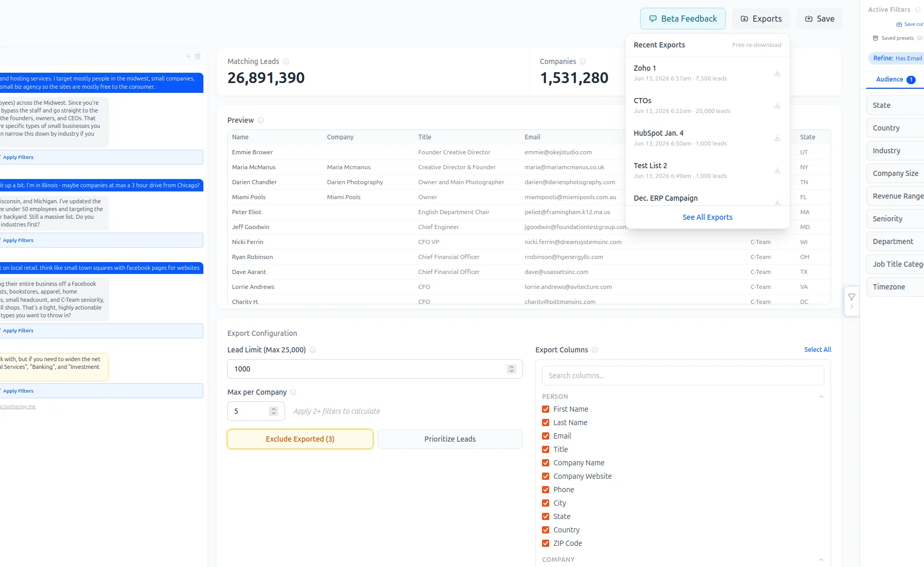
Task: Uncheck the ZIP Code checkbox
Action: click(546, 543)
